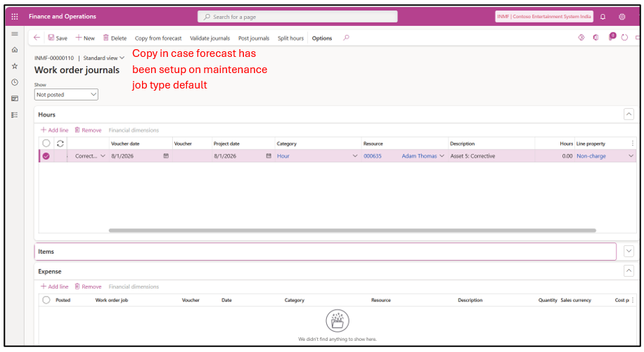The width and height of the screenshot is (644, 352).
Task: Refresh the page with circular arrow icon
Action: point(624,38)
